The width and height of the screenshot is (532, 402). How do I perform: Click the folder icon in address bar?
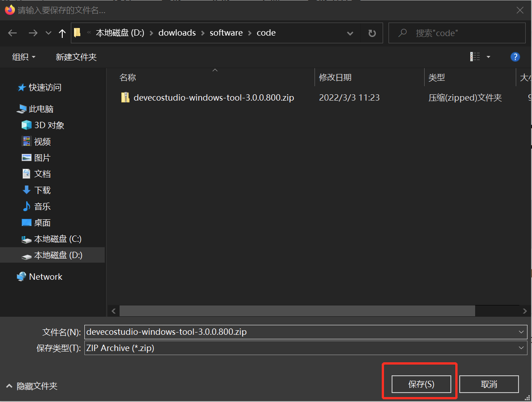click(77, 32)
